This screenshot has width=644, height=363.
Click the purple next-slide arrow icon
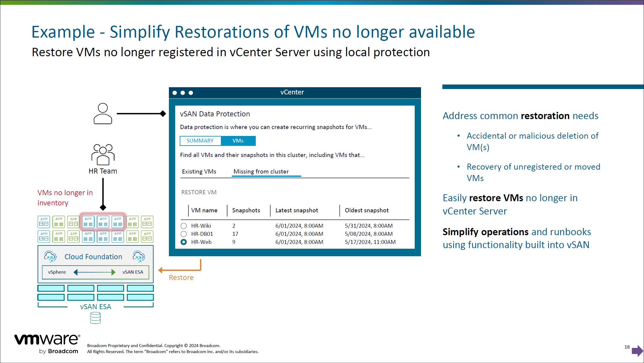(x=637, y=351)
